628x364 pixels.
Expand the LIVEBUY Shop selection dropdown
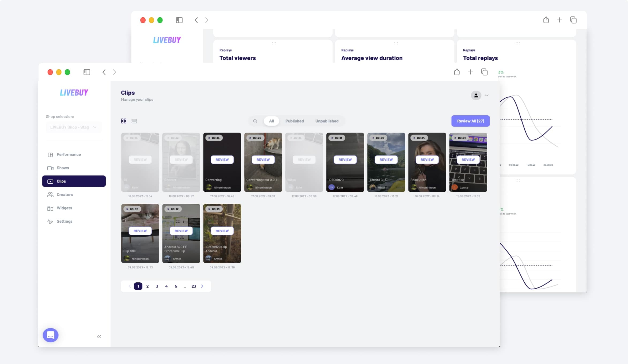(74, 127)
